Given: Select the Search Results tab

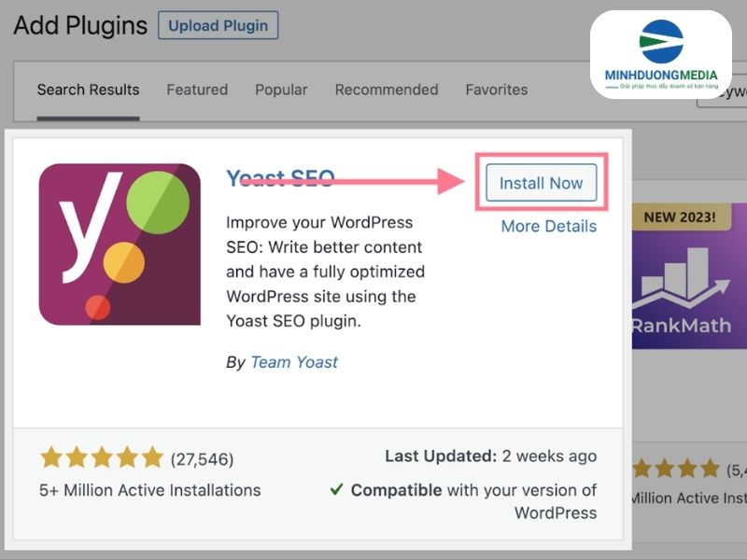Looking at the screenshot, I should [x=88, y=90].
